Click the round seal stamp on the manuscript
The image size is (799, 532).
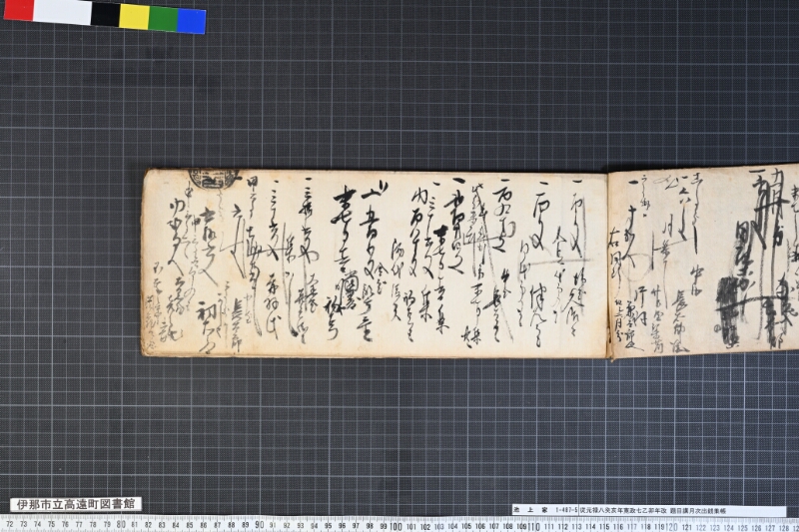click(214, 178)
